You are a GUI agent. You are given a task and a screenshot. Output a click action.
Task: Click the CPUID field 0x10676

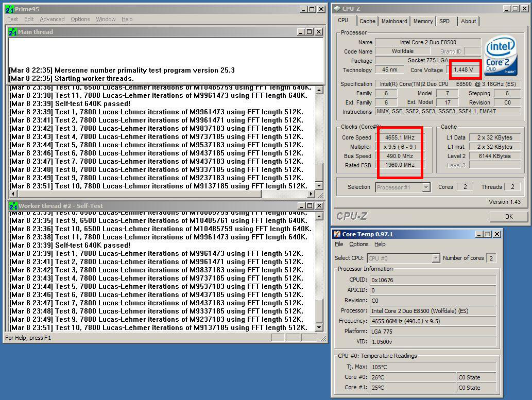coord(433,280)
